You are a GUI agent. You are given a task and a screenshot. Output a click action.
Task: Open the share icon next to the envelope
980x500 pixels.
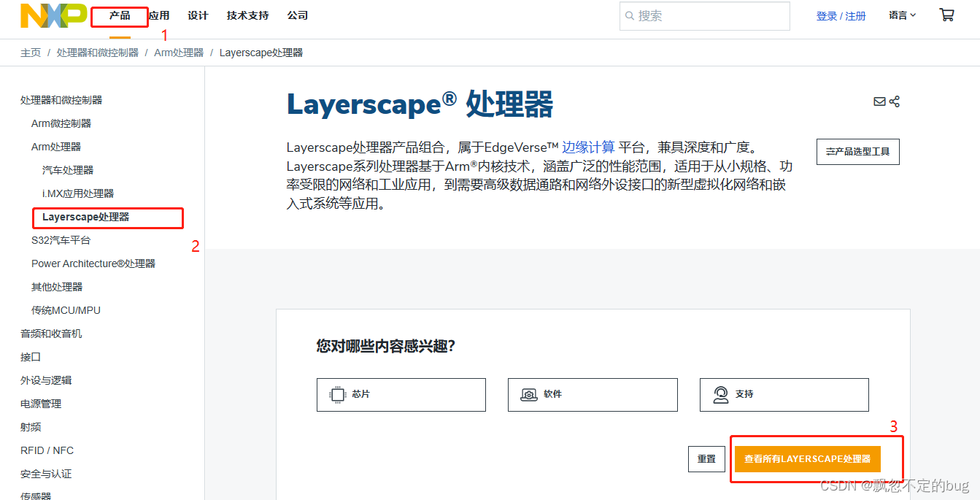(x=895, y=101)
